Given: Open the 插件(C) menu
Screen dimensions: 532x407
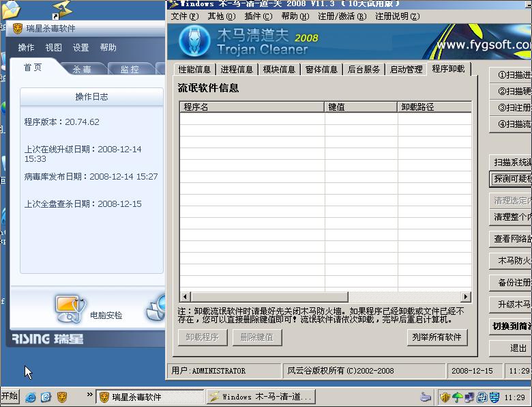Looking at the screenshot, I should coord(258,16).
